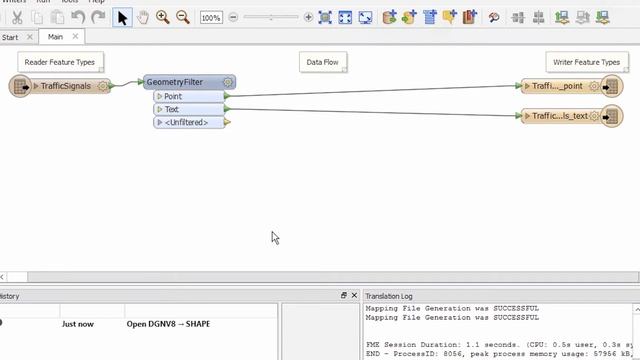Click the 'Just now' history time cell
Viewport: 640px width, 360px height.
[x=78, y=324]
